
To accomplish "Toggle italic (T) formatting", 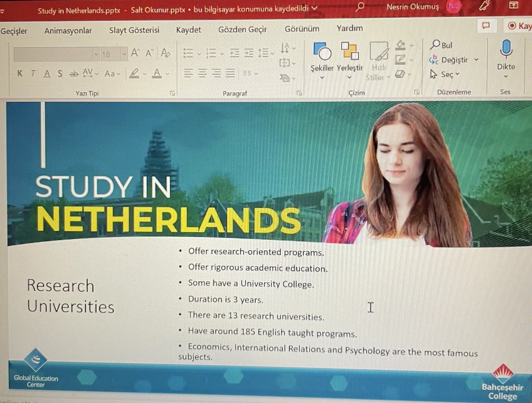I will click(x=33, y=74).
